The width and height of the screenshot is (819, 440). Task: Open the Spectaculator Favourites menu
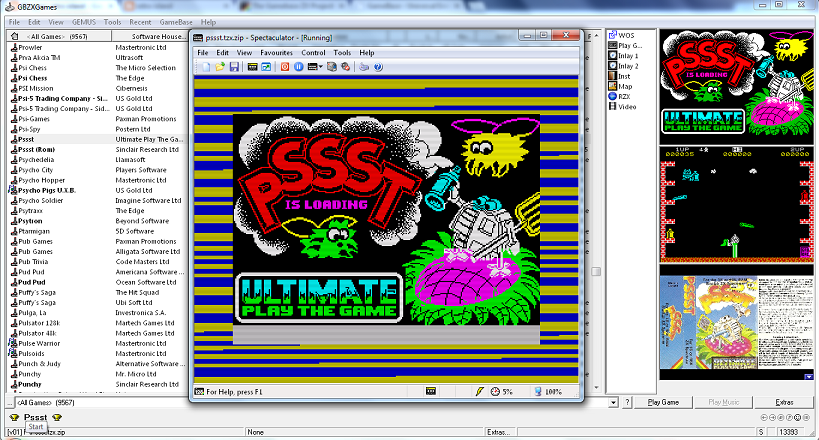tap(276, 53)
